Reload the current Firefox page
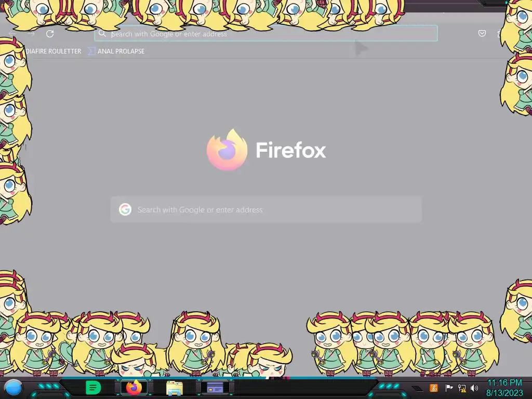 [50, 34]
